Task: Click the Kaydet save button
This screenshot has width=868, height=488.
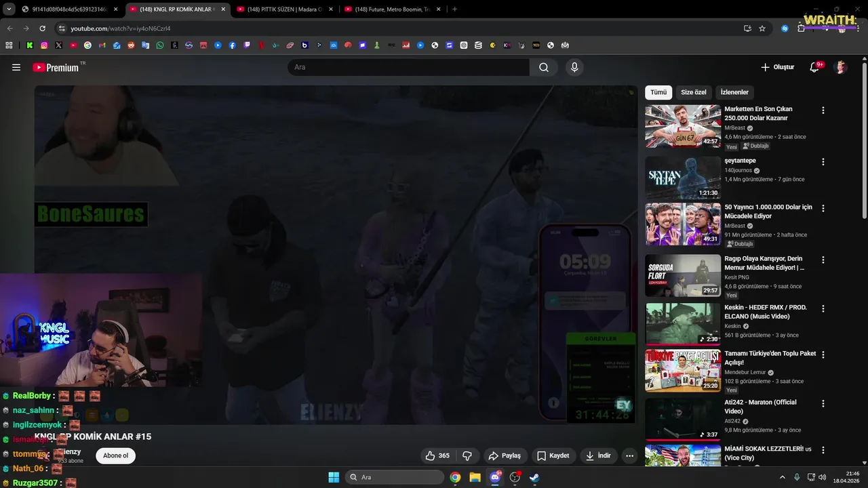Action: coord(553,455)
